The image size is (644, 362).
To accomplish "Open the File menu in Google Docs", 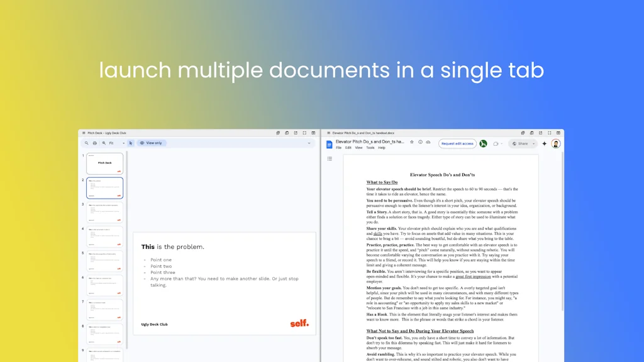I will (338, 147).
